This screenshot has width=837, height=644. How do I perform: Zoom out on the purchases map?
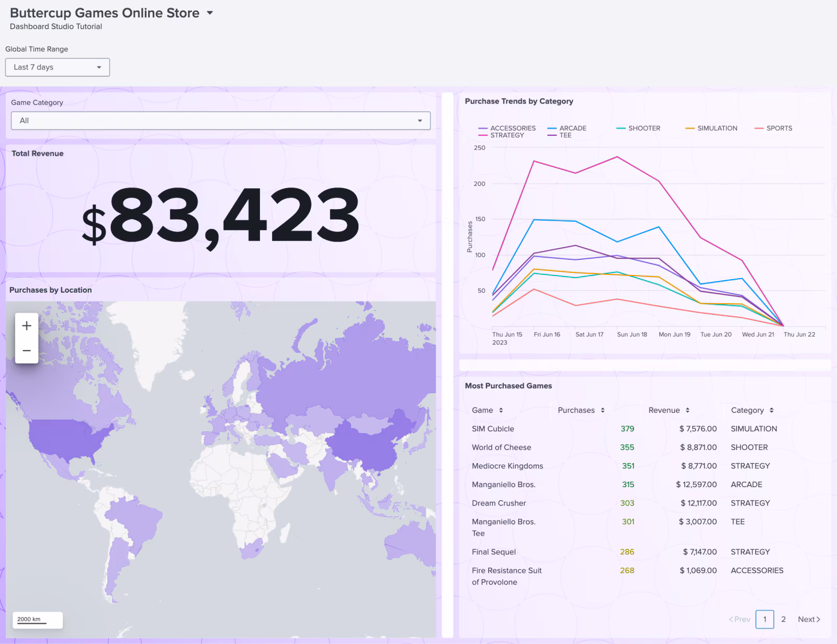click(26, 350)
